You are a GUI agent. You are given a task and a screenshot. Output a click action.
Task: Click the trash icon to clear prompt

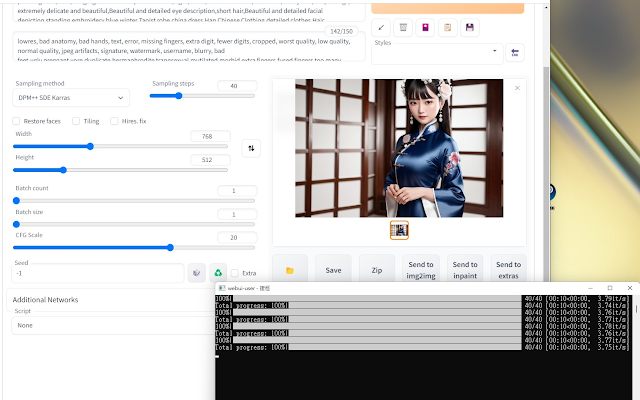403,28
